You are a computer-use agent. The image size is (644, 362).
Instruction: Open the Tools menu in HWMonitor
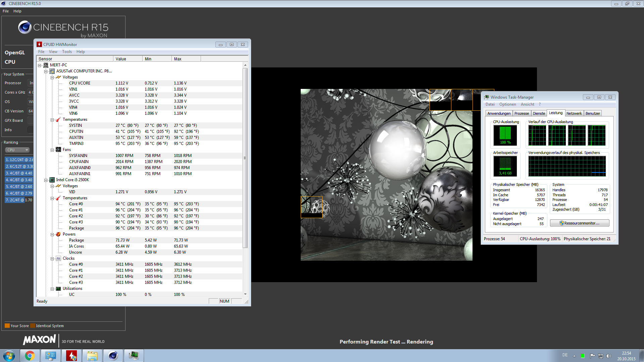tap(67, 52)
